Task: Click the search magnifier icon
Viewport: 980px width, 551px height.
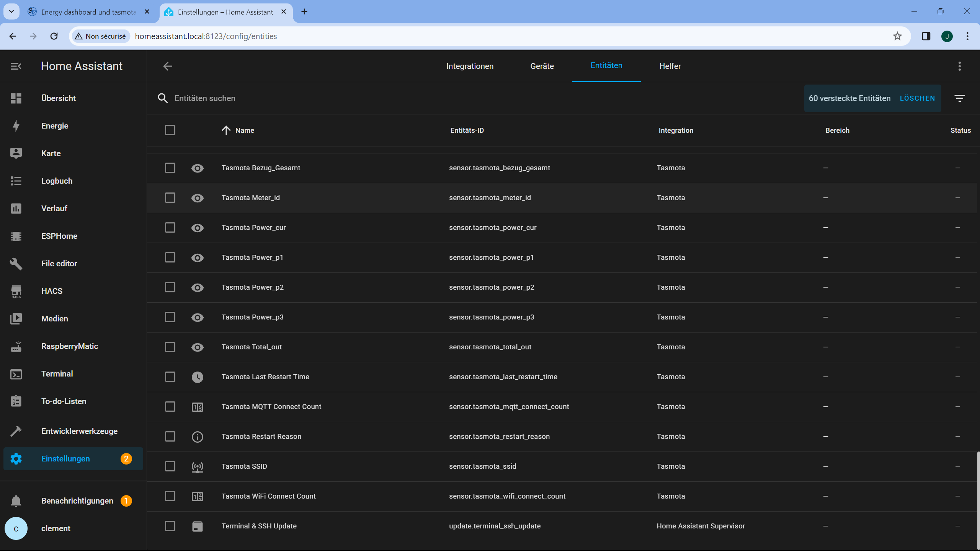Action: click(x=163, y=98)
